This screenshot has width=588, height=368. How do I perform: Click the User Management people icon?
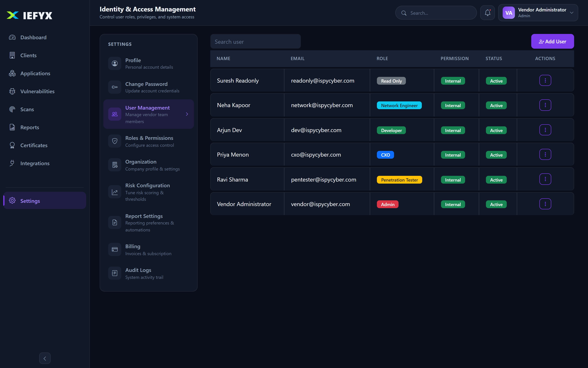click(115, 114)
